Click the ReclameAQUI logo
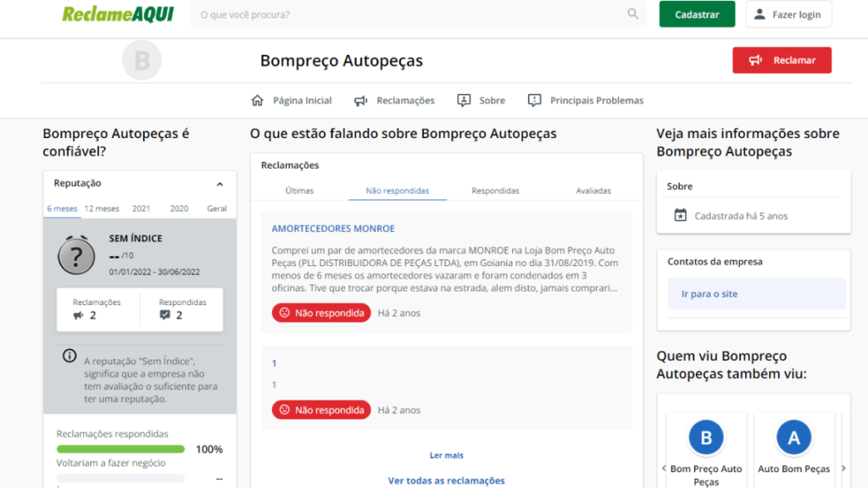 (x=118, y=14)
